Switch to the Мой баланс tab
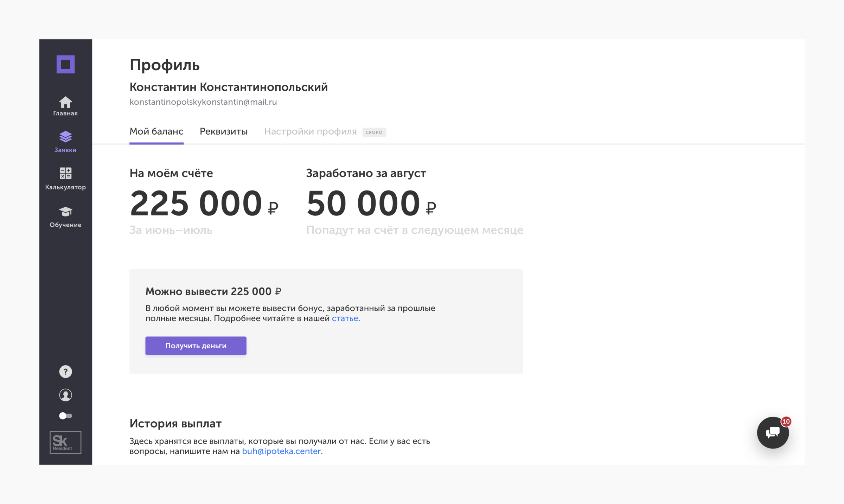844x504 pixels. coord(156,131)
